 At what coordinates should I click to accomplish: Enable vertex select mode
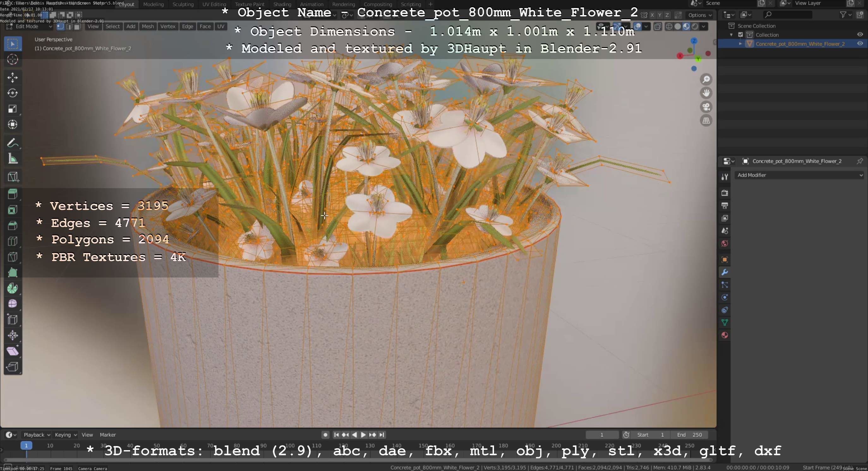(60, 27)
